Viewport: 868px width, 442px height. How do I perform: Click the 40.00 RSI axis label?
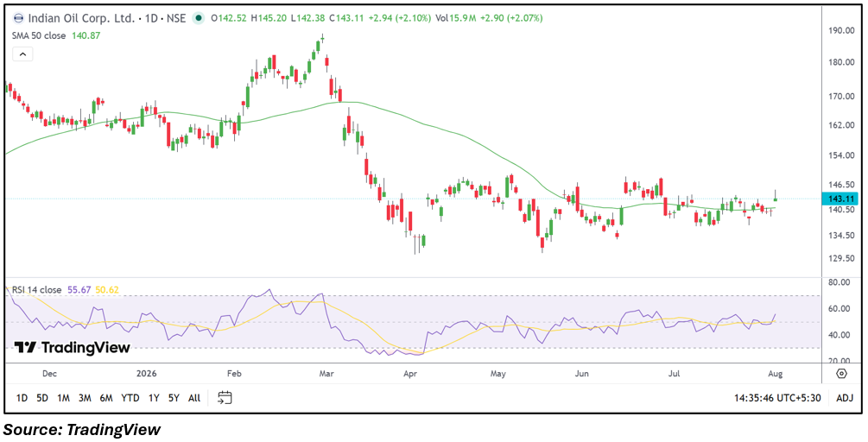[x=839, y=335]
